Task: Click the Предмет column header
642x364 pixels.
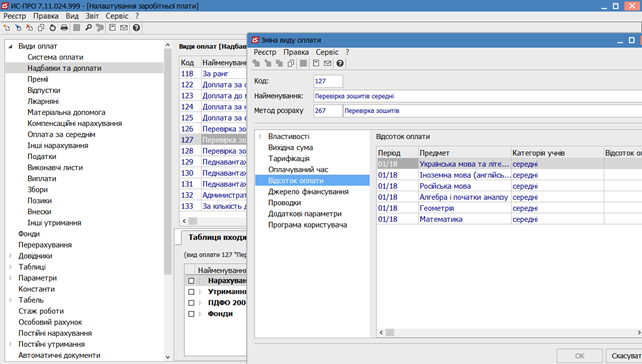Action: [465, 153]
